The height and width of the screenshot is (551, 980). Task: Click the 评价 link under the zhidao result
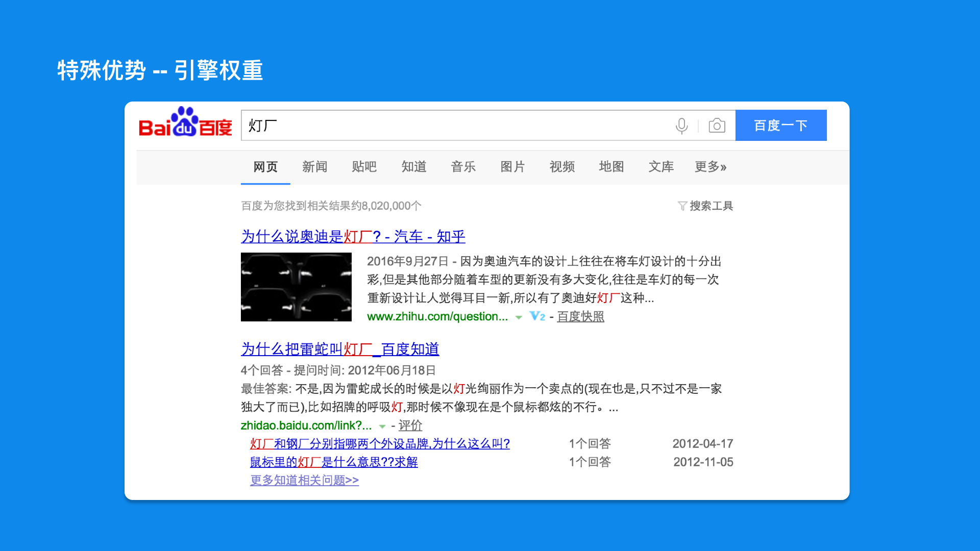click(x=410, y=425)
